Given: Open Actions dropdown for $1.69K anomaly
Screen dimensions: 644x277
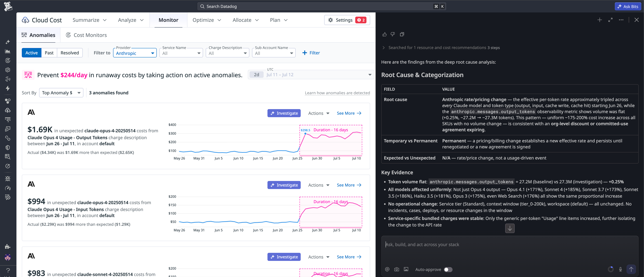Looking at the screenshot, I should pos(319,113).
